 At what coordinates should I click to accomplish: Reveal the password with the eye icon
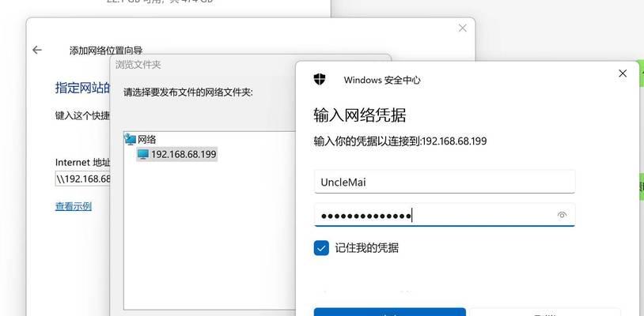[x=562, y=215]
